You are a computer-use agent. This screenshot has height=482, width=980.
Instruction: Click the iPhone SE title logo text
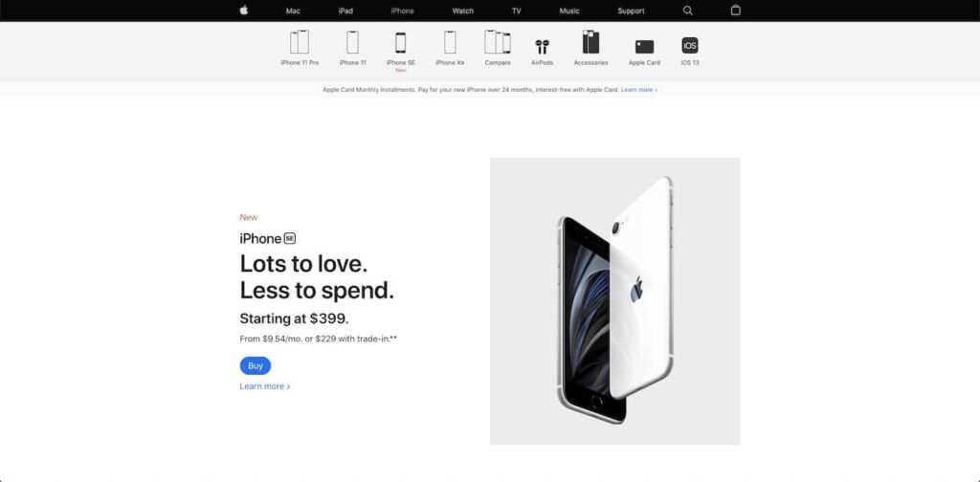tap(268, 238)
